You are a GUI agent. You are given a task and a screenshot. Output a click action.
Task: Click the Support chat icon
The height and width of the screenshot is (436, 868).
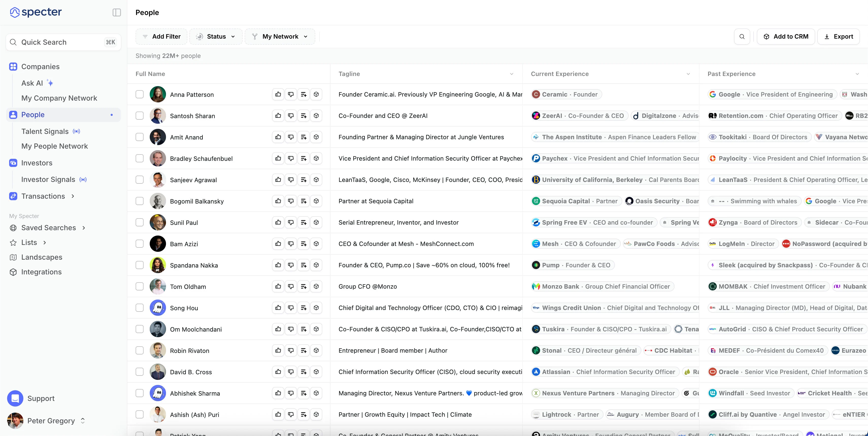[x=15, y=398]
